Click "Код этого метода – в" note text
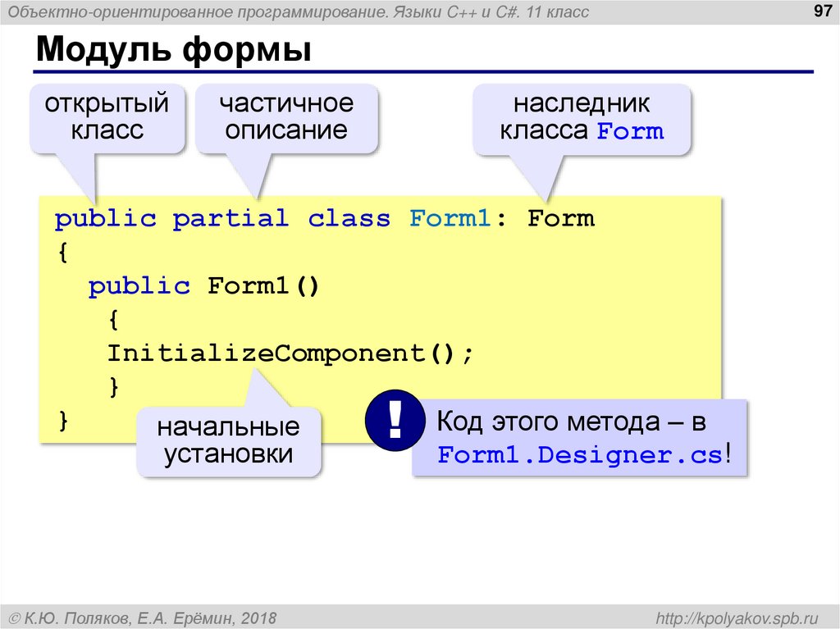This screenshot has width=840, height=629. click(571, 422)
